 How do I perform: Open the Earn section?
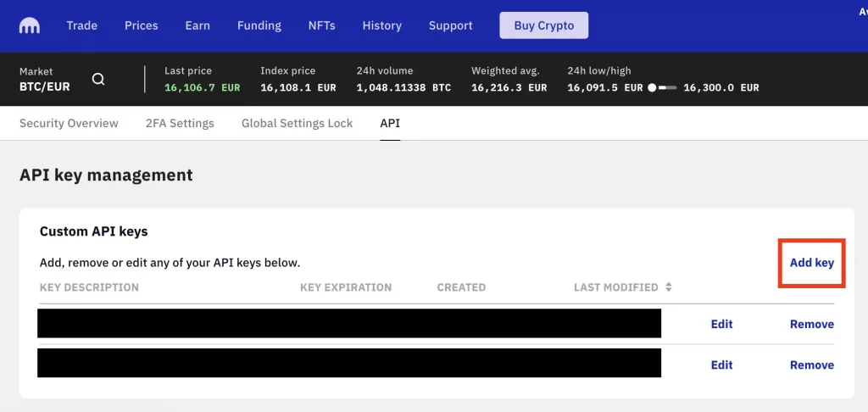coord(198,25)
